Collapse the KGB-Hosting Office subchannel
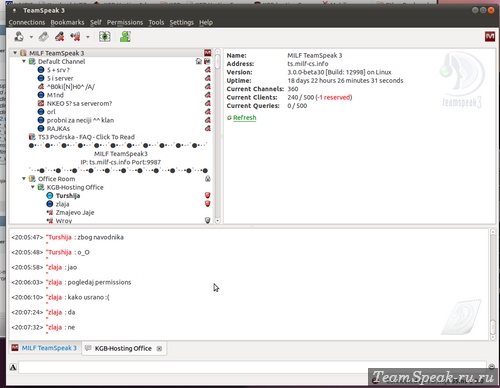The height and width of the screenshot is (388, 500). coord(33,187)
